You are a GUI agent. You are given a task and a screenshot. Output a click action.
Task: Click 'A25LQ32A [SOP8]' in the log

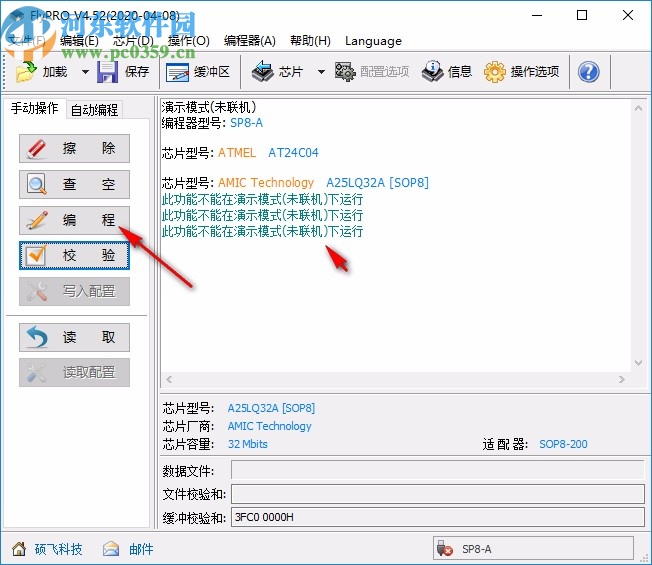[x=377, y=183]
